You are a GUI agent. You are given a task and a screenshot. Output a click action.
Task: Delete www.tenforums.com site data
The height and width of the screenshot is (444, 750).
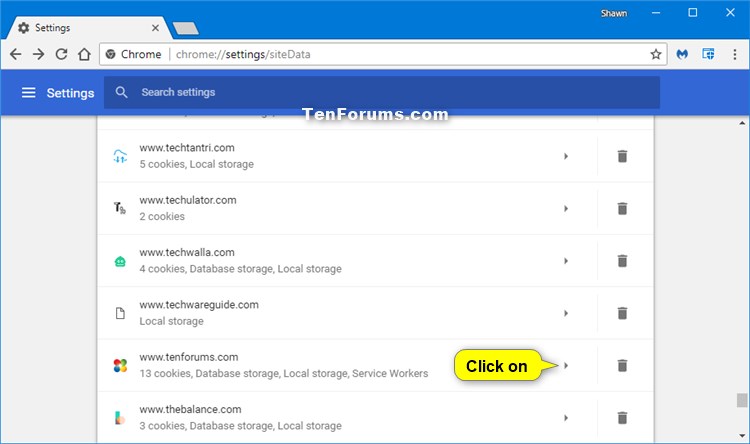point(622,366)
